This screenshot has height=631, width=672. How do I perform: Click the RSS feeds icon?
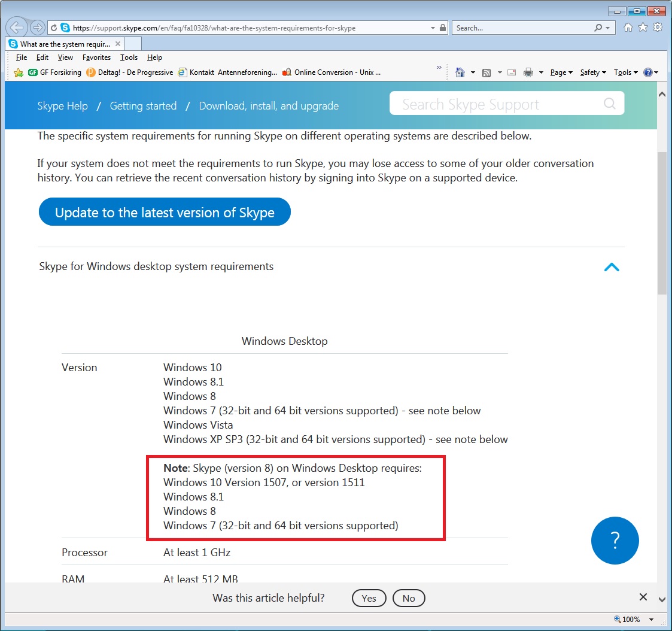click(x=486, y=72)
